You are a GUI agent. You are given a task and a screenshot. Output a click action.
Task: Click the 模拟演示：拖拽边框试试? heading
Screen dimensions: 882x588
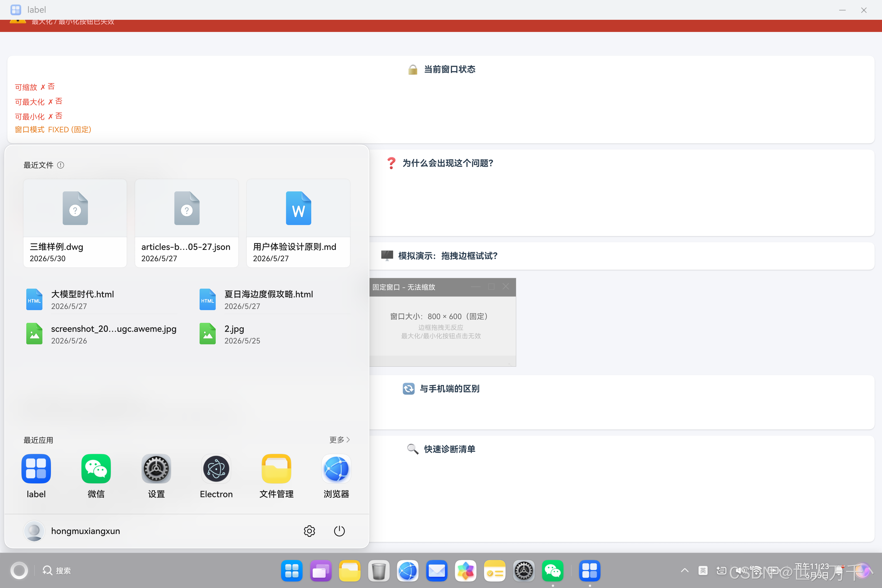coord(448,256)
